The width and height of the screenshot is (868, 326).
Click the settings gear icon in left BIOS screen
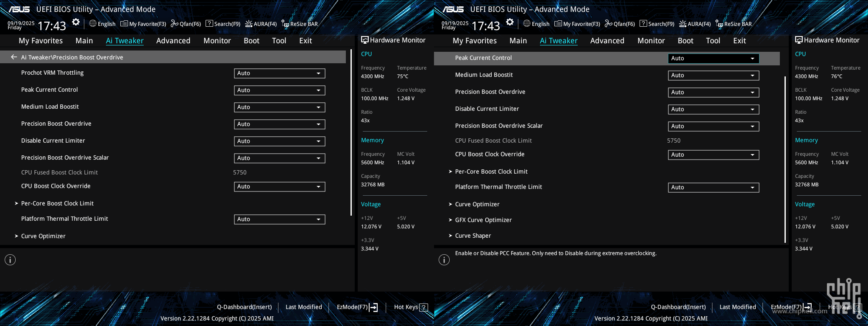pos(76,22)
